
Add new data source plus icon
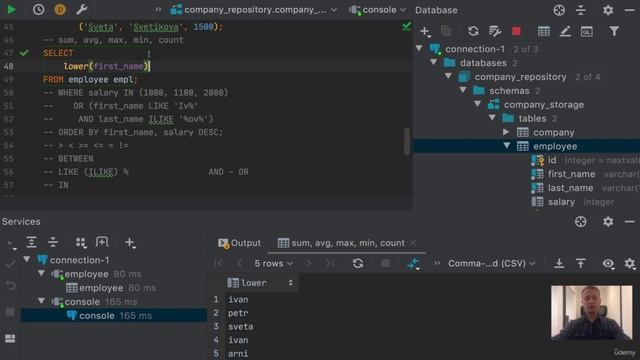tap(425, 31)
